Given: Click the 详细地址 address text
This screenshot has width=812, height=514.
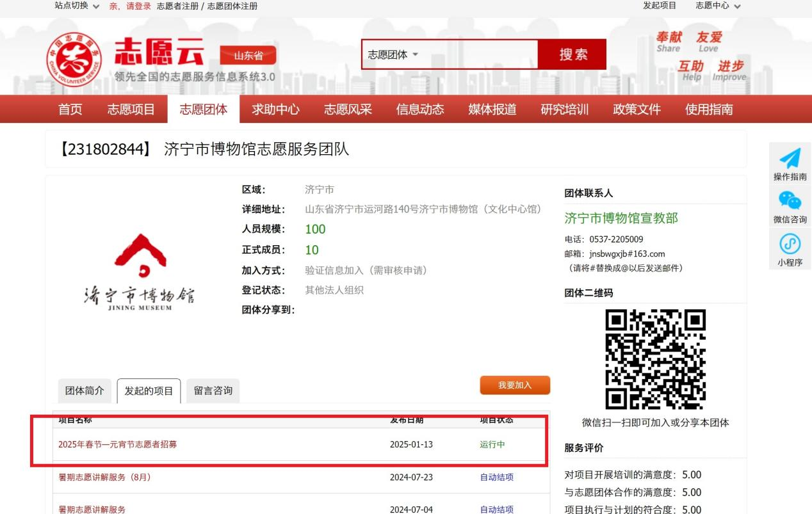Looking at the screenshot, I should click(423, 209).
